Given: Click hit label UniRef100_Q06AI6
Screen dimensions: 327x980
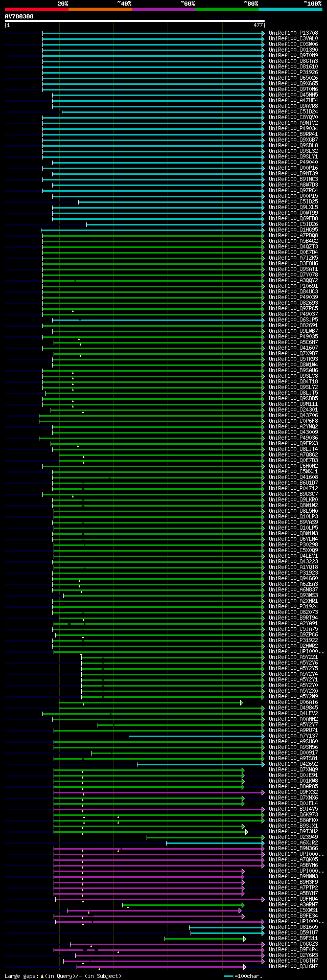Looking at the screenshot, I should (x=293, y=702).
